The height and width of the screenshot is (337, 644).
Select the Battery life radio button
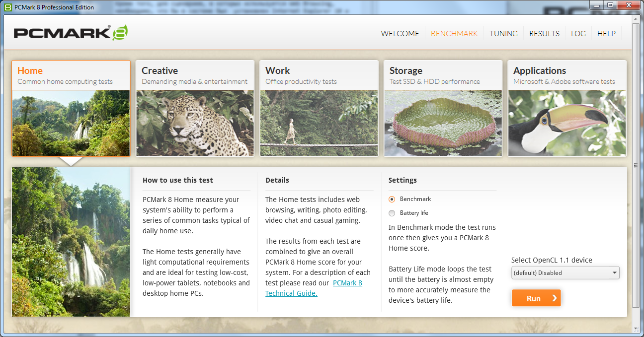pyautogui.click(x=392, y=213)
